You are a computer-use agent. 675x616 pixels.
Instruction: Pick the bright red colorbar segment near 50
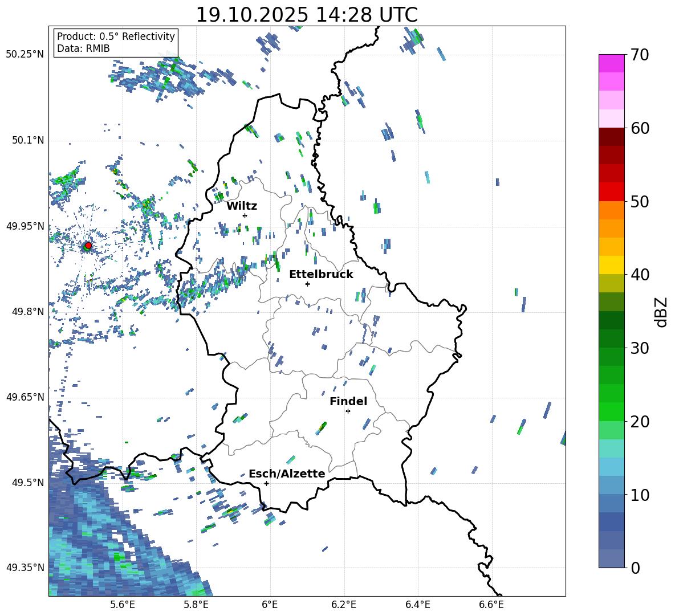click(611, 192)
